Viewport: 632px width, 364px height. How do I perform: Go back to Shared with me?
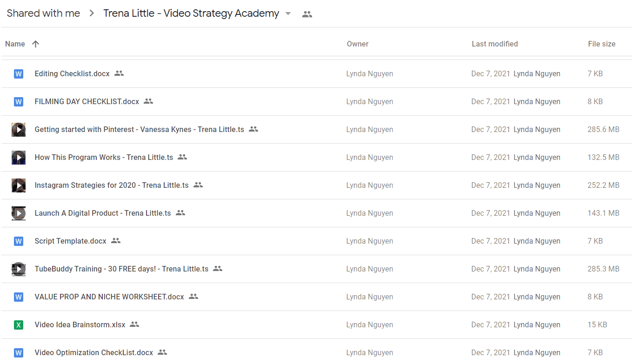[x=43, y=13]
